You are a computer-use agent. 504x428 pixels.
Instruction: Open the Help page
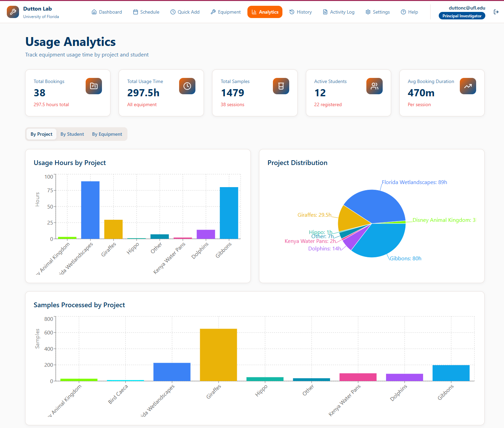(409, 12)
